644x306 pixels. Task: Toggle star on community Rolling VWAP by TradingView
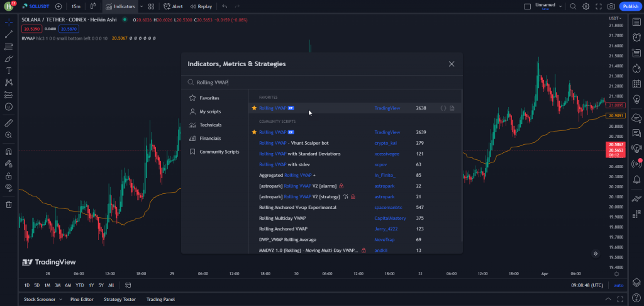point(254,133)
